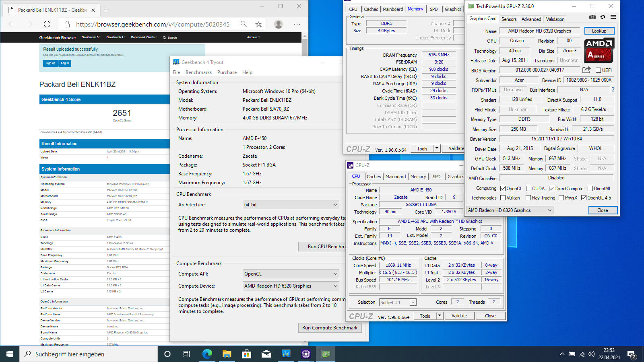This screenshot has height=362, width=644.
Task: Open File Explorer from the taskbar
Action: [x=227, y=354]
